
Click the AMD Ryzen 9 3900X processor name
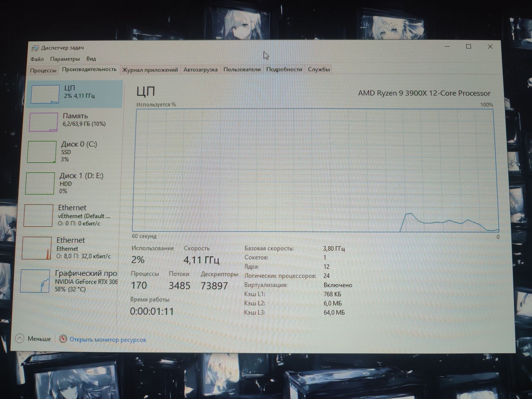point(424,93)
